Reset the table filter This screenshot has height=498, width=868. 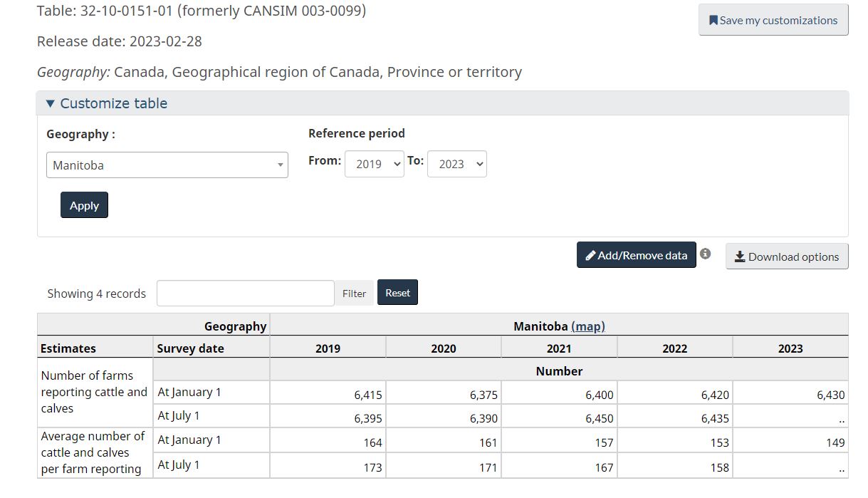click(397, 293)
